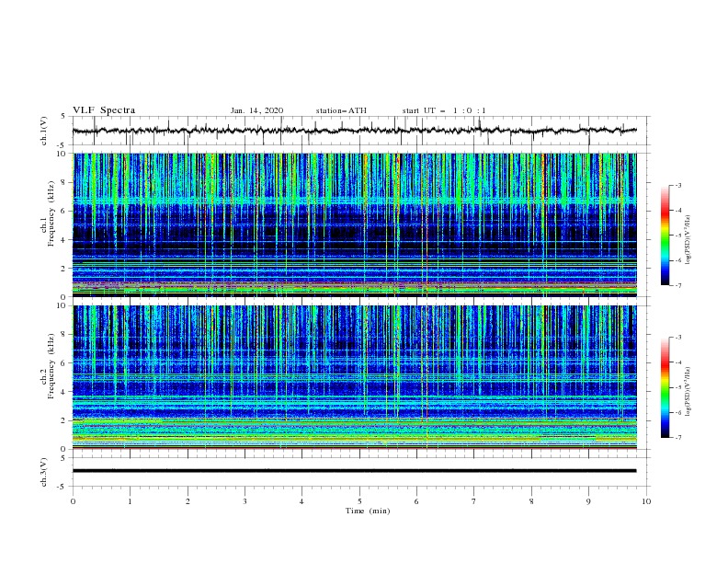The width and height of the screenshot is (728, 563).
Task: Click the 'Time (min)' axis label
Action: pos(368,511)
